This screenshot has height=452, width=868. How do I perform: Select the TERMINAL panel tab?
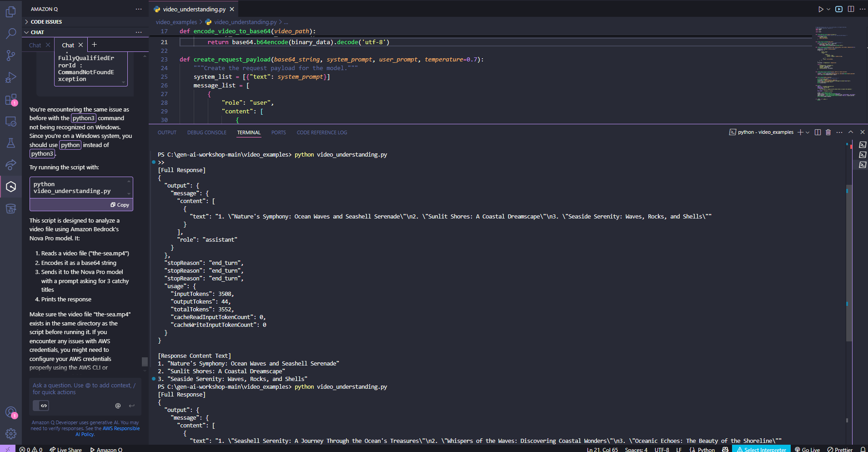(249, 132)
